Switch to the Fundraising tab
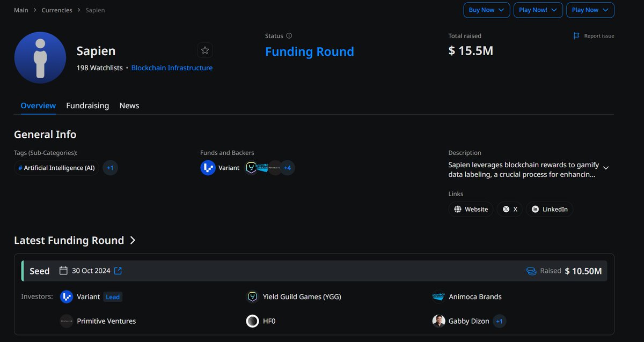This screenshot has height=342, width=644. [87, 106]
